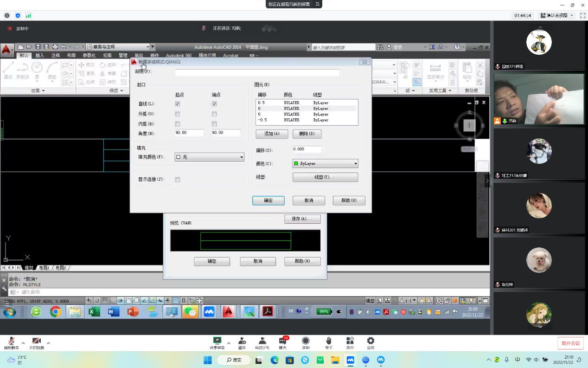This screenshot has height=368, width=588.
Task: Click the AutoCAD application menu logo
Action: click(7, 50)
